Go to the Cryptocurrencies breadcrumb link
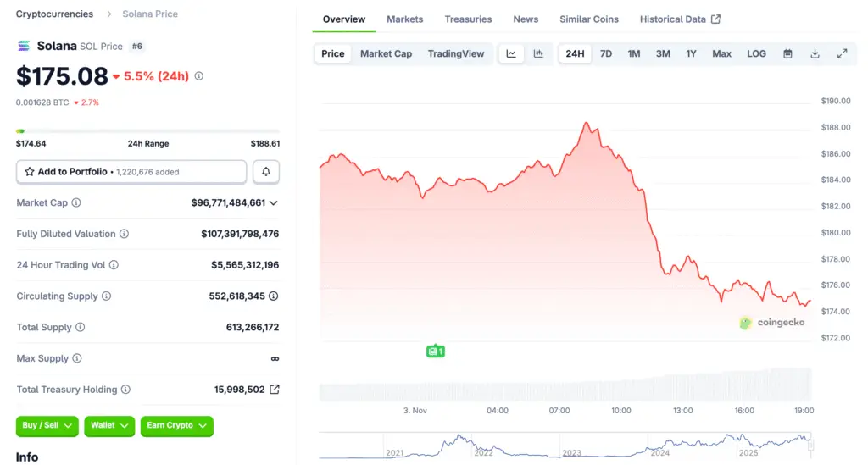This screenshot has height=465, width=868. click(x=55, y=14)
